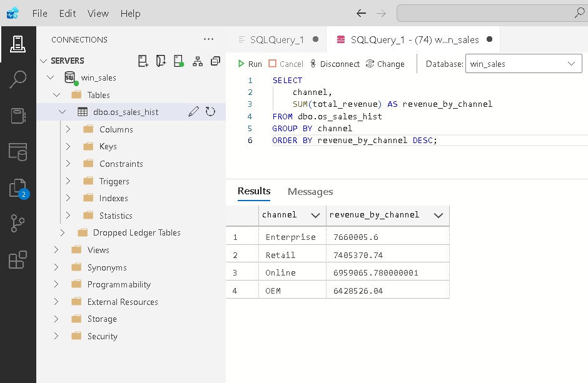Viewport: 588px width, 383px height.
Task: Open the SQL Server admin pack icon
Action: 18,152
